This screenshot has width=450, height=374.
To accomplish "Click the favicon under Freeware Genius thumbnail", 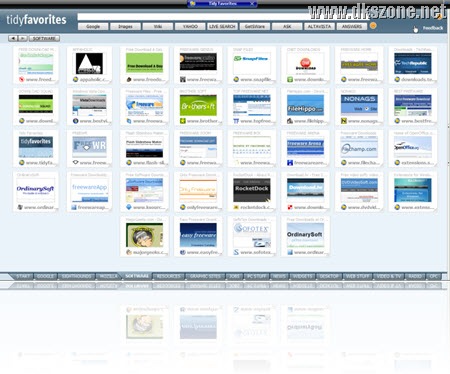I will (183, 79).
